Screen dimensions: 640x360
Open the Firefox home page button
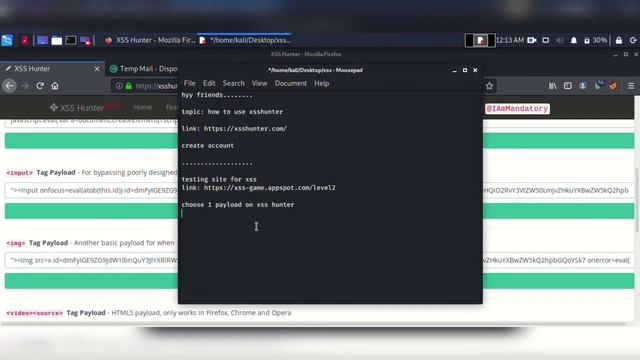click(55, 86)
